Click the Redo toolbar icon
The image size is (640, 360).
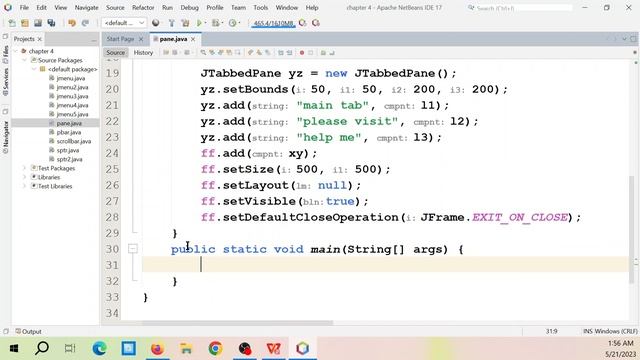(x=85, y=23)
